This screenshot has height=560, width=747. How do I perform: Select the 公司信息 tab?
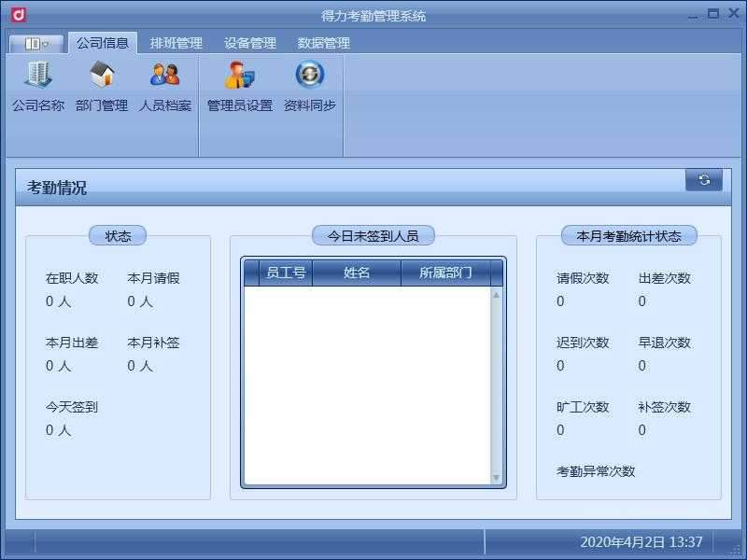coord(103,42)
